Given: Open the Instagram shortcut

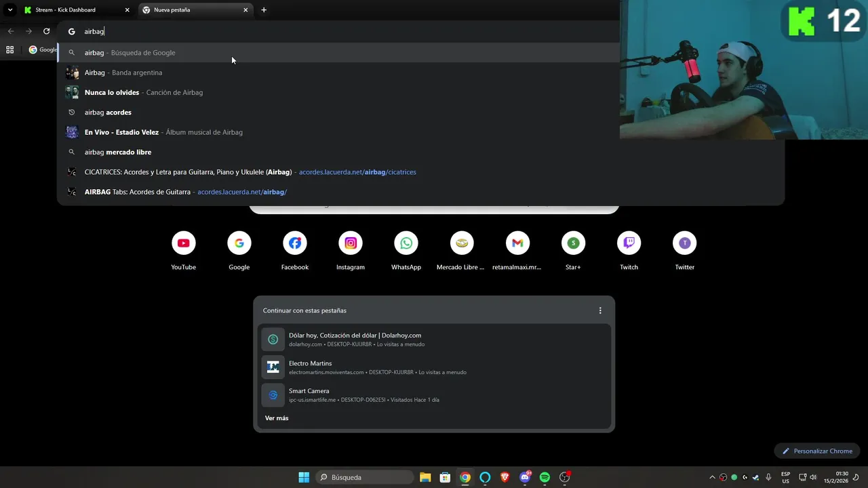Looking at the screenshot, I should point(351,250).
